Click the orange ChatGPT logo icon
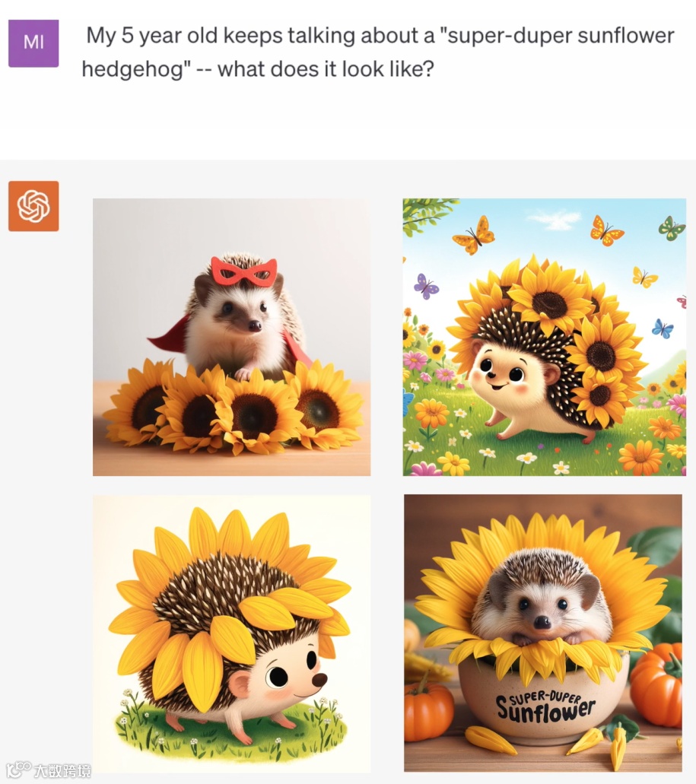The height and width of the screenshot is (784, 696). 33,206
